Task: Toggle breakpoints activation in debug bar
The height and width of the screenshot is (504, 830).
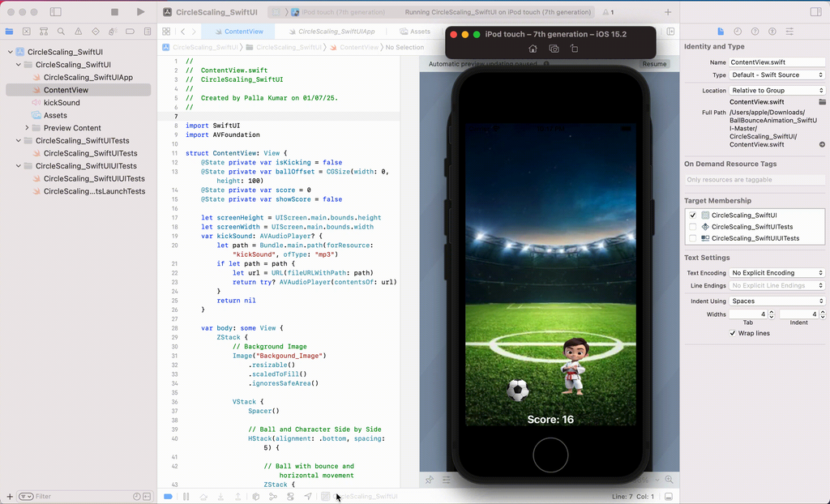Action: [169, 497]
